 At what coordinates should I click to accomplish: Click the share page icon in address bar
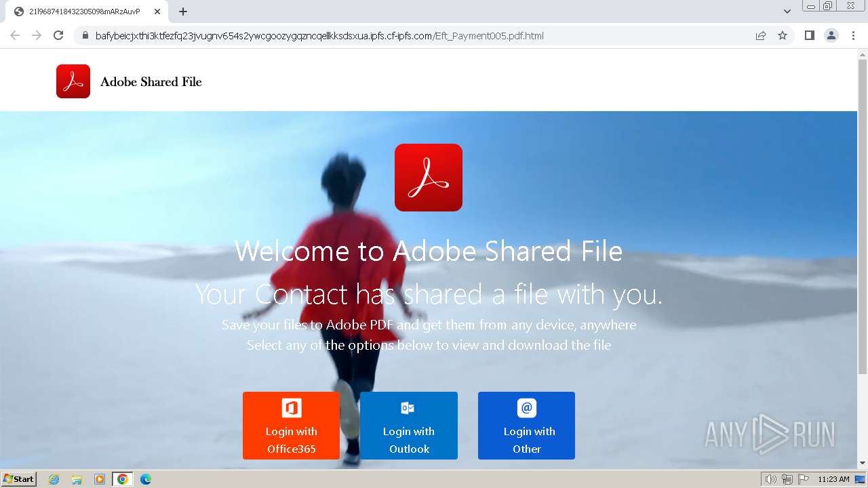tap(761, 35)
